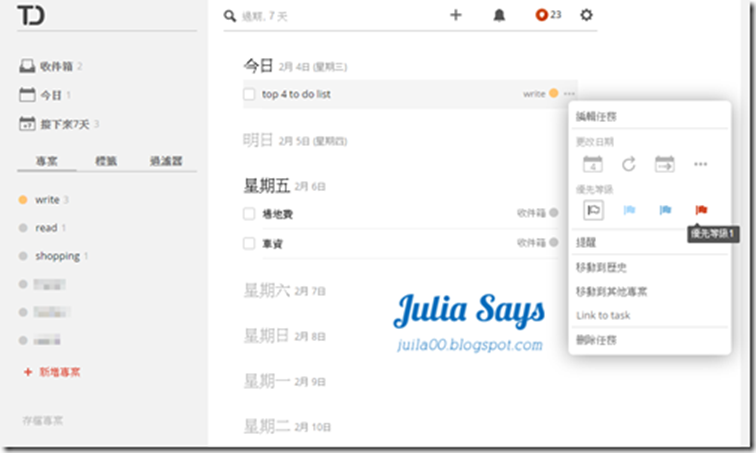Select the light blue priority flag
This screenshot has height=453, width=756.
(629, 210)
